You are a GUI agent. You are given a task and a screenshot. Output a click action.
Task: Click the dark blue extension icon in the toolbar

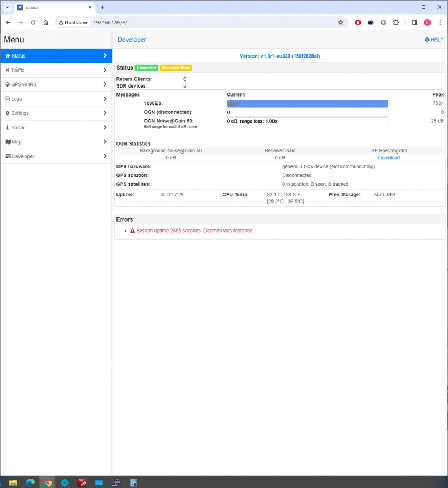tap(371, 22)
